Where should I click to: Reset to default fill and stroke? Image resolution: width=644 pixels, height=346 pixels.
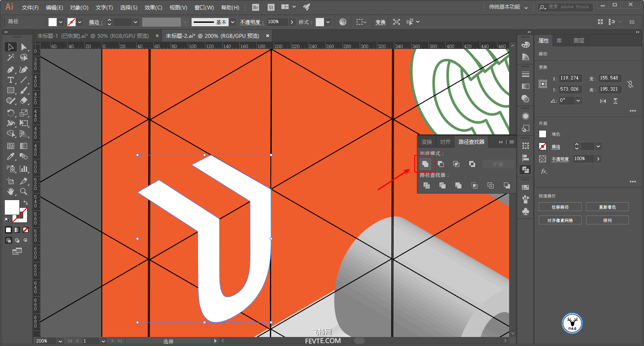[7, 219]
